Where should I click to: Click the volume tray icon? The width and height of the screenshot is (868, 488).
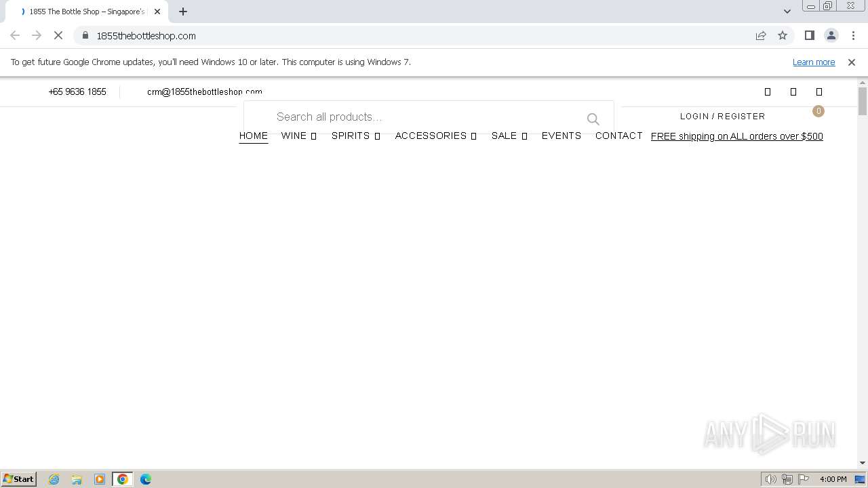tap(771, 479)
